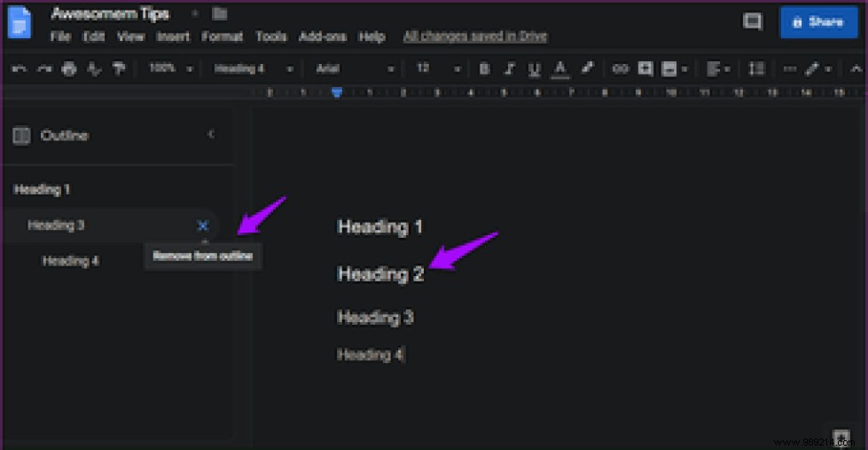Open the View menu

pyautogui.click(x=131, y=36)
